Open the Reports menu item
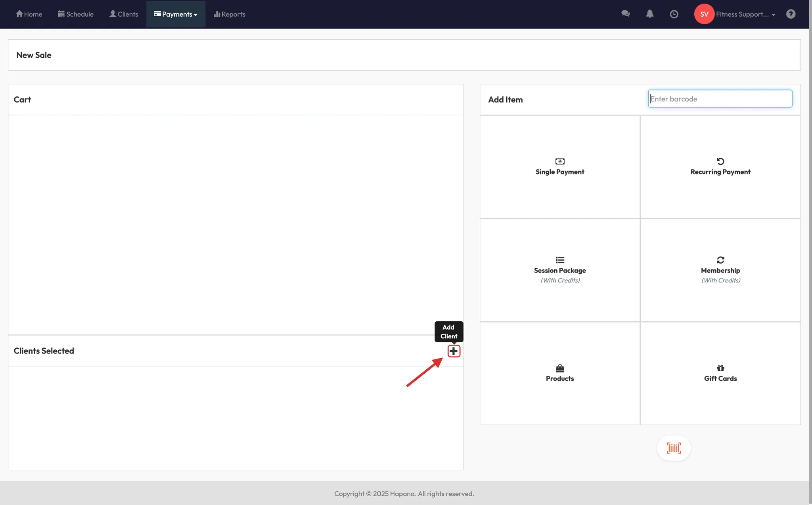Image resolution: width=812 pixels, height=505 pixels. point(230,14)
